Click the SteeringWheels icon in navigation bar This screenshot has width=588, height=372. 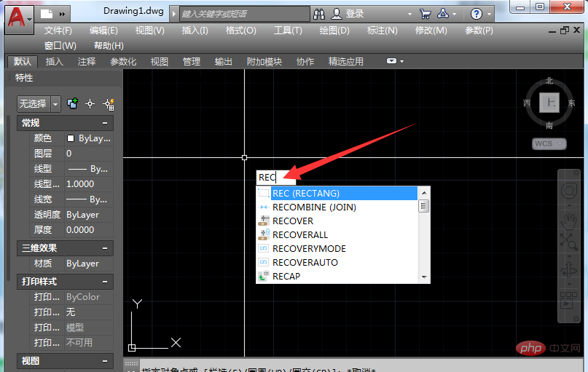coord(569,191)
